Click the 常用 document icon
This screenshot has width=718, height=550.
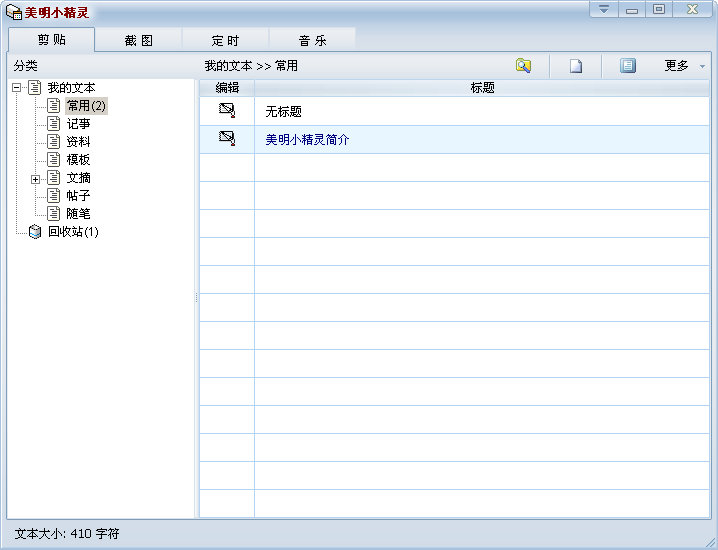pos(54,106)
